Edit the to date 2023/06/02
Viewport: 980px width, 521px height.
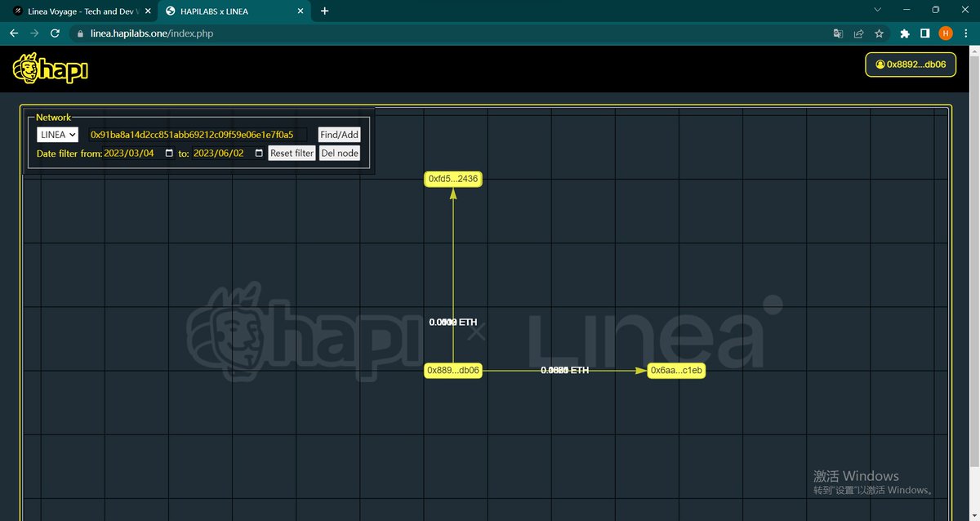(x=218, y=154)
